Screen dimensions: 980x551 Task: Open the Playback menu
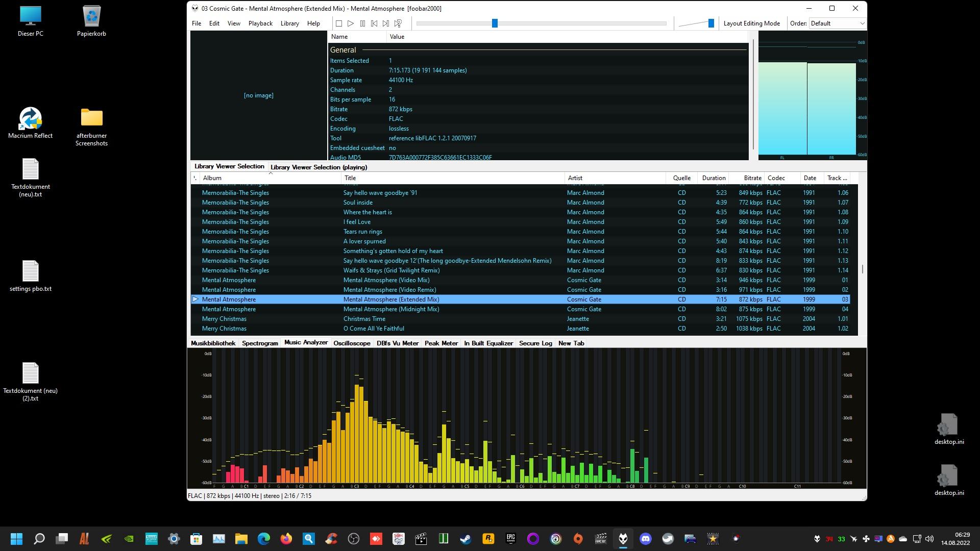[260, 23]
